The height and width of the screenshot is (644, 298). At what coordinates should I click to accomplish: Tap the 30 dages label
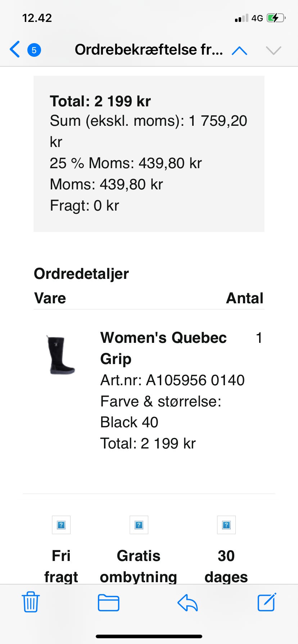click(226, 566)
